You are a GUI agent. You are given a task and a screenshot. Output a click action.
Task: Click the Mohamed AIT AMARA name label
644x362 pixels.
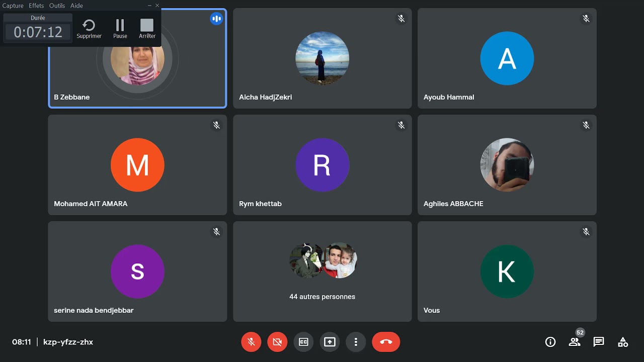coord(91,204)
